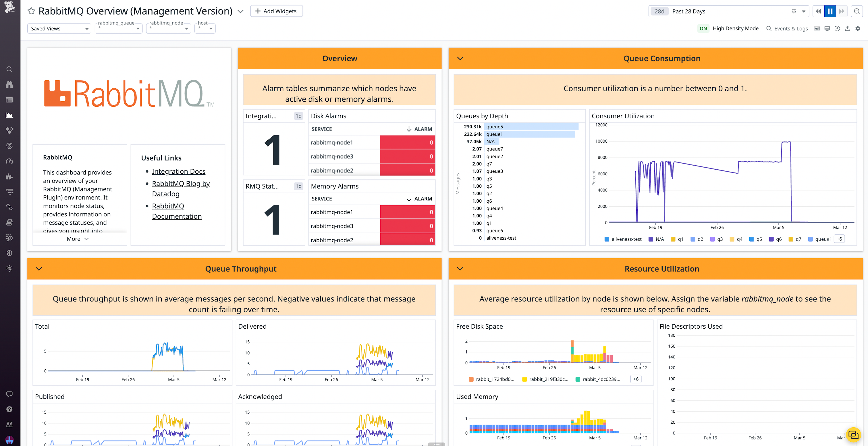View dashboard history via the clock icon
The image size is (868, 446).
click(x=837, y=28)
